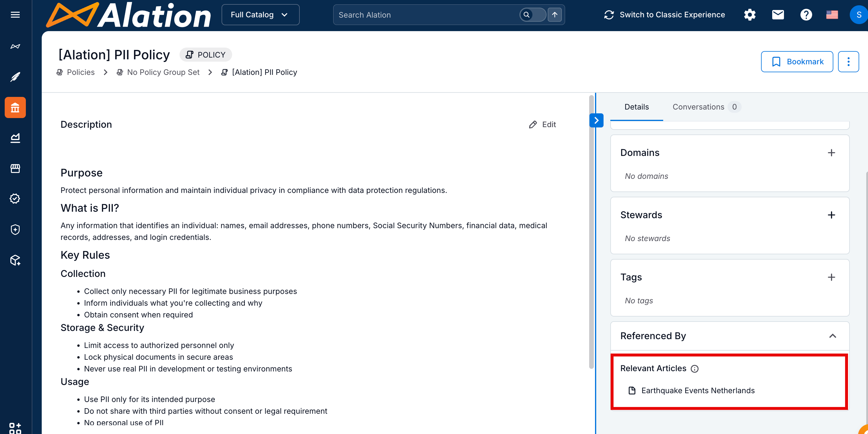Click the Bookmark button
This screenshot has height=434, width=868.
point(797,62)
